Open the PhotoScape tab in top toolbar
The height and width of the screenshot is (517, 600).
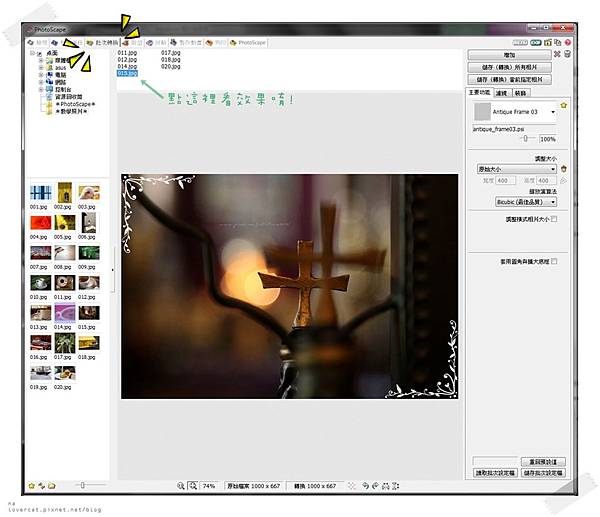[248, 42]
